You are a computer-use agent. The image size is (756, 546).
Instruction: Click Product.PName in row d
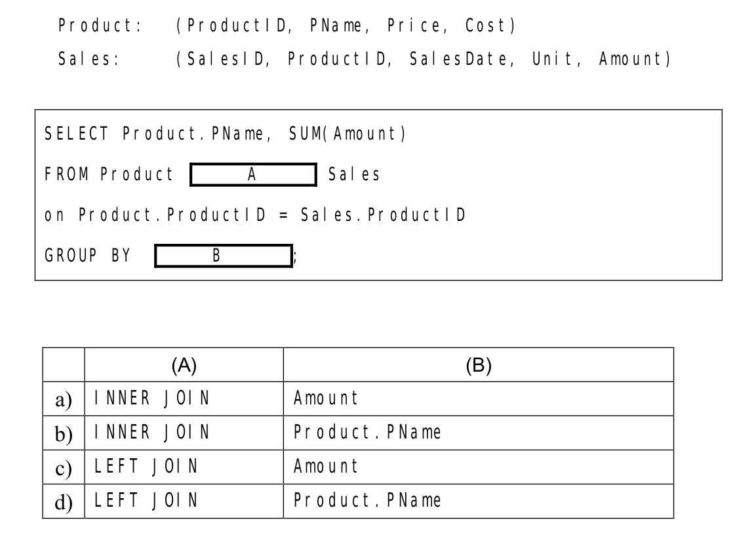point(367,501)
